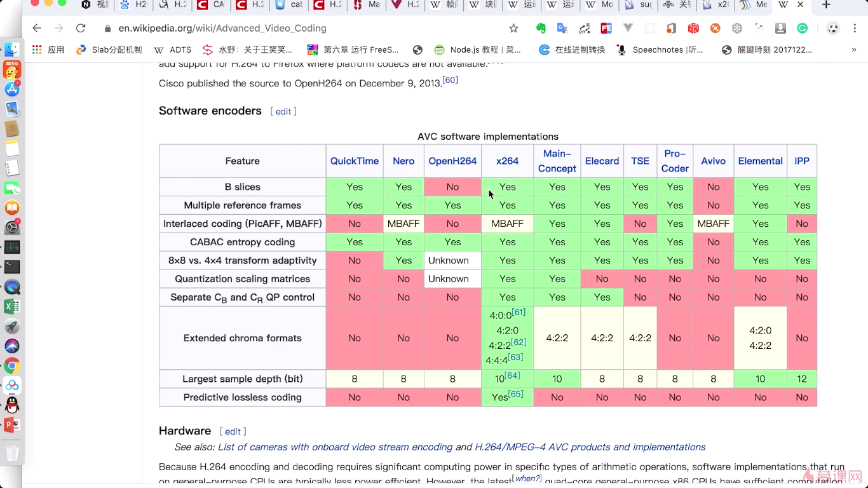This screenshot has height=488, width=868.
Task: Open Chrome in the dock
Action: click(x=12, y=366)
